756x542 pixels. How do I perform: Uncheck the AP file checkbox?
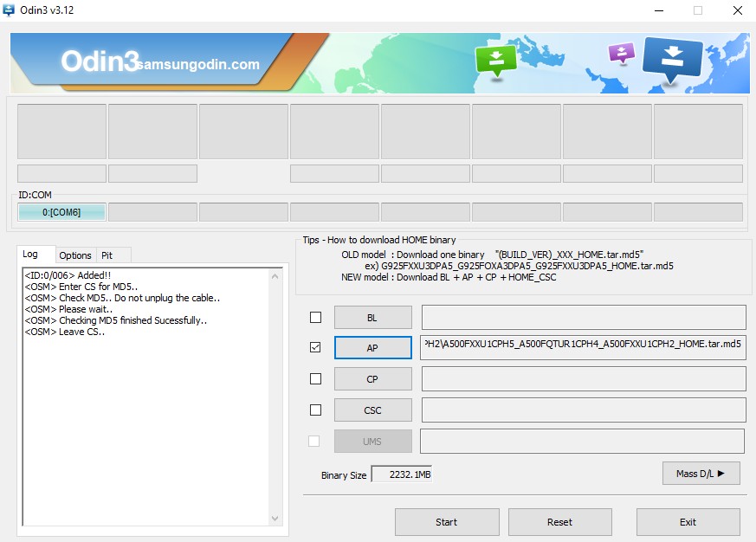pos(315,347)
